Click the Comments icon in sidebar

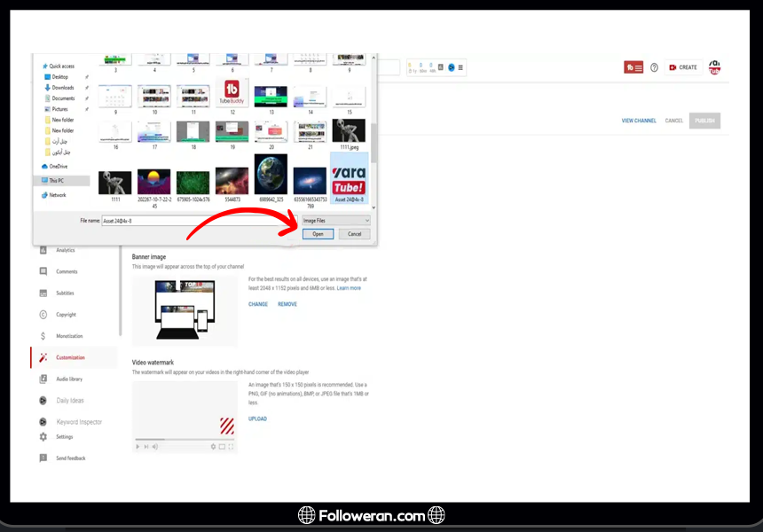click(x=43, y=272)
